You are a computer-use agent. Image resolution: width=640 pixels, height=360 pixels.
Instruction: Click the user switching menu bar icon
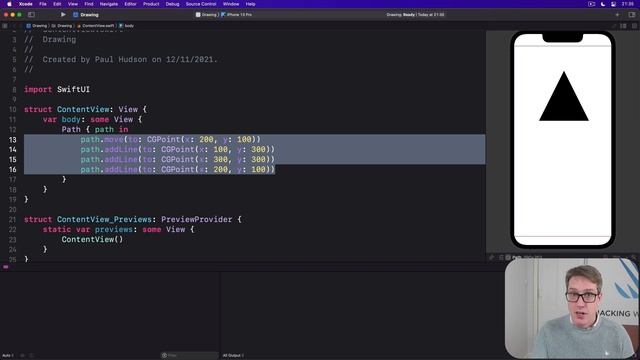point(613,4)
